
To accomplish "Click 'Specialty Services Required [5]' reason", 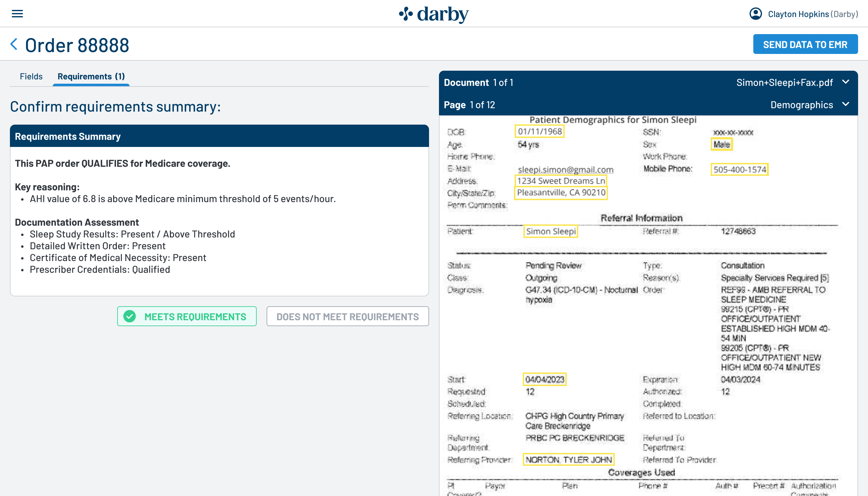I will click(x=775, y=278).
